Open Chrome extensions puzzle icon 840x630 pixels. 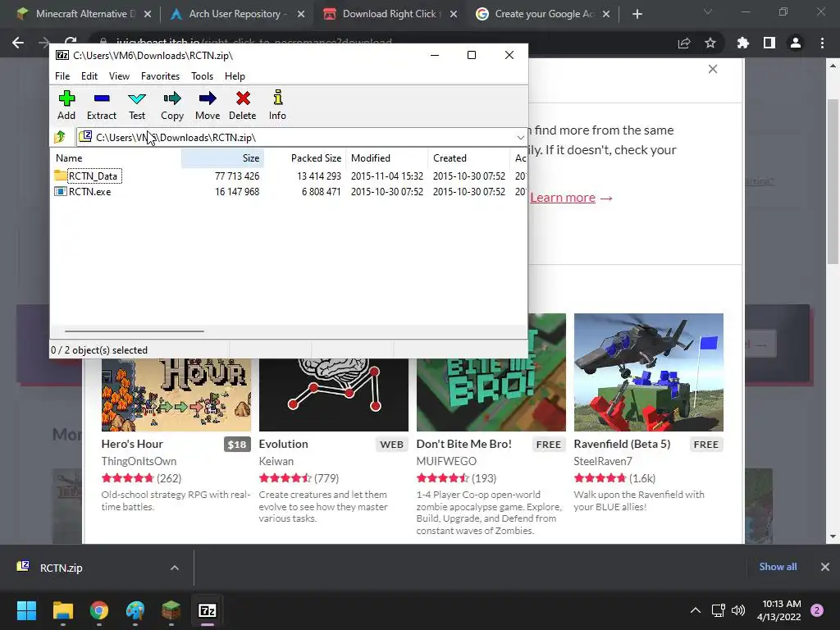click(743, 43)
